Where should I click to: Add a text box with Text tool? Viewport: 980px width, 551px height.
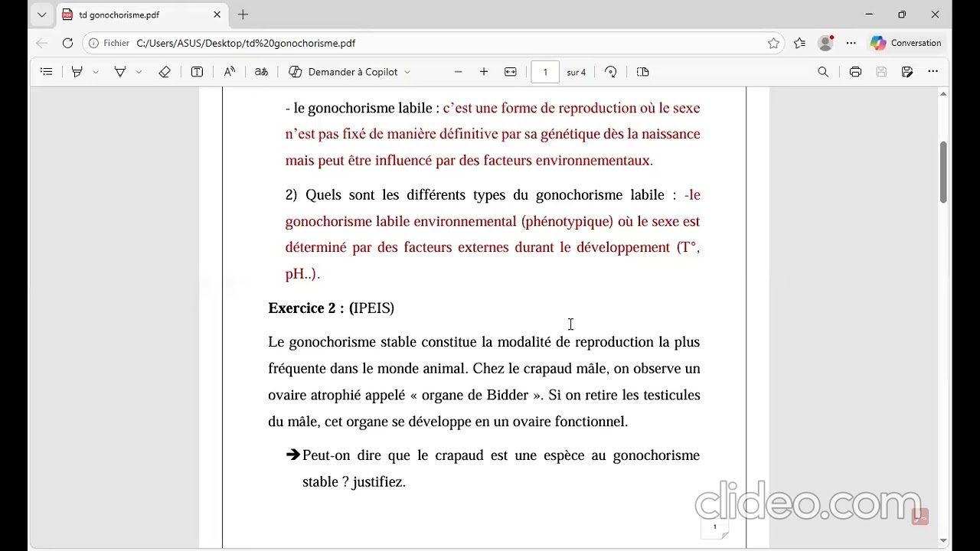(x=197, y=72)
